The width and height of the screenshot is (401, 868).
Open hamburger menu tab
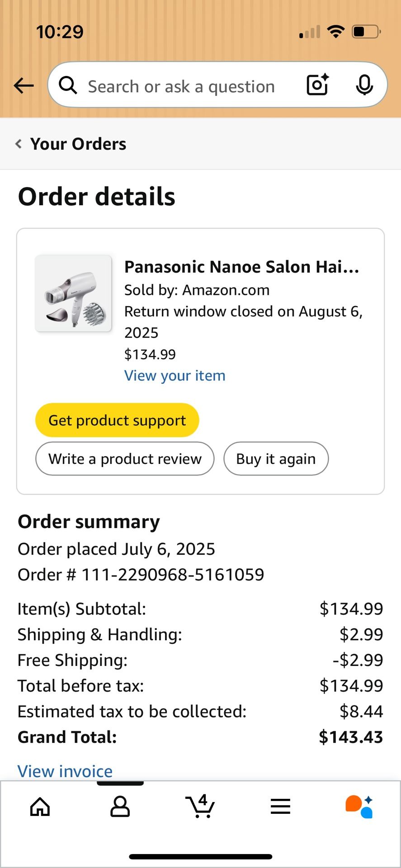[x=280, y=807]
